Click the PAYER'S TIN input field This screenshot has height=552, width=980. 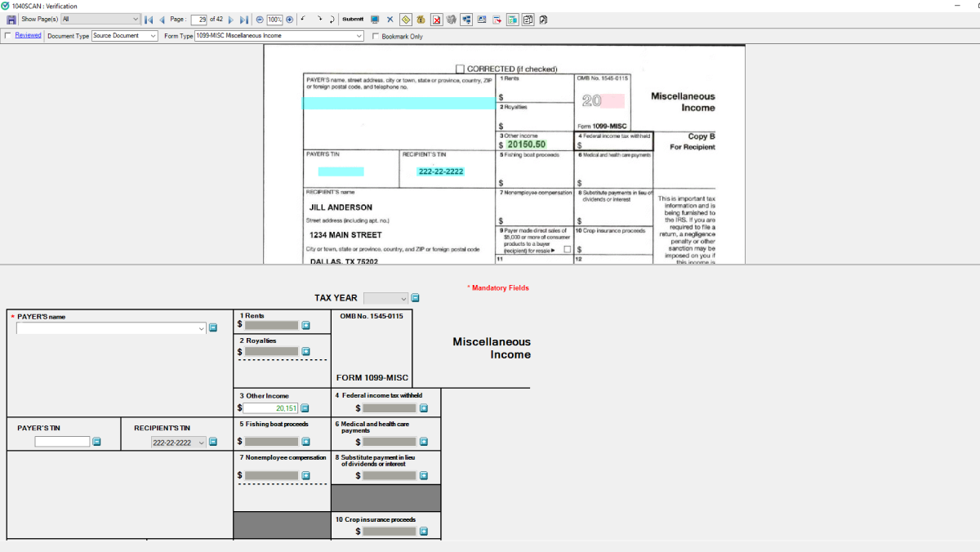[x=62, y=442]
